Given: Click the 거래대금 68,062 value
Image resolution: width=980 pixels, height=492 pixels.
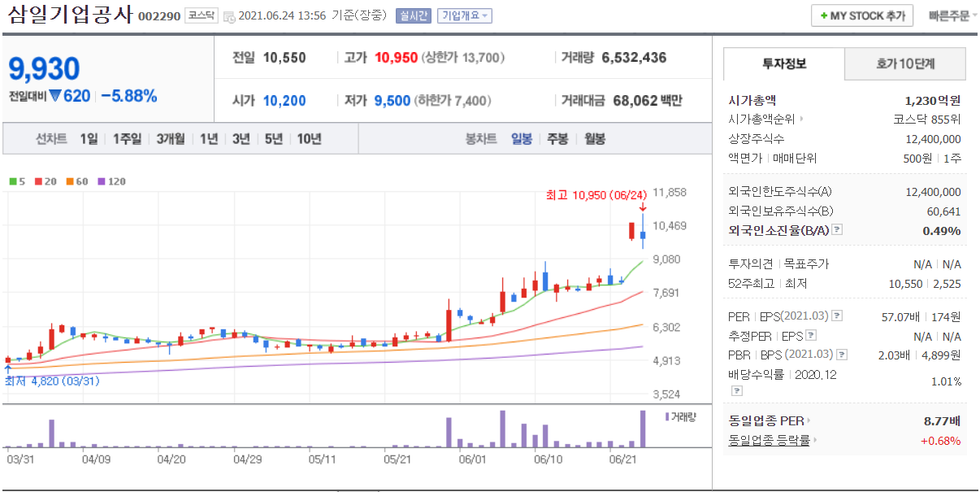Looking at the screenshot, I should tap(634, 101).
